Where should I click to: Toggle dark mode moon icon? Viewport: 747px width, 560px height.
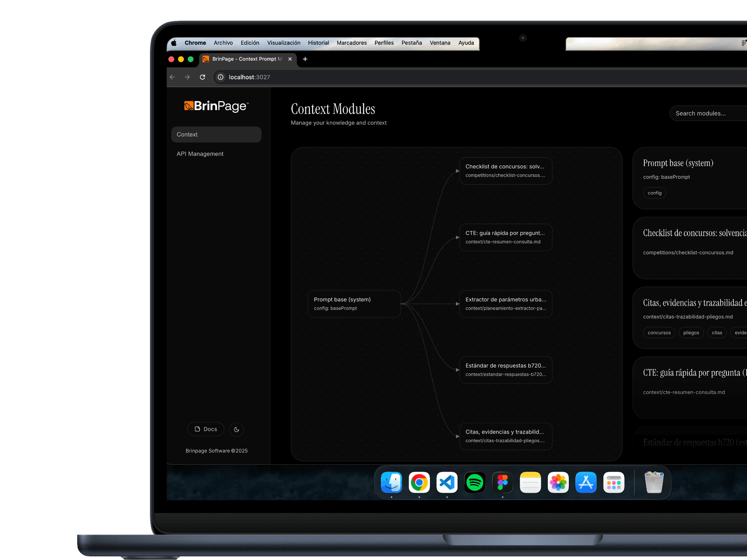(x=237, y=429)
